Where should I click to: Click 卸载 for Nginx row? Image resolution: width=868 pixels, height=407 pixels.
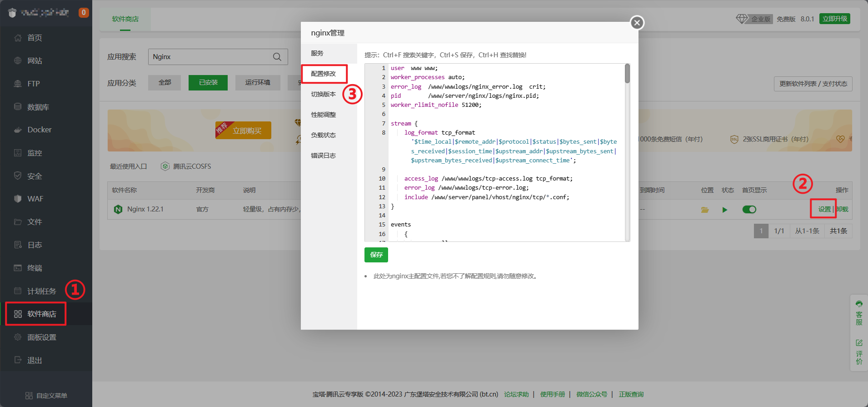click(842, 209)
